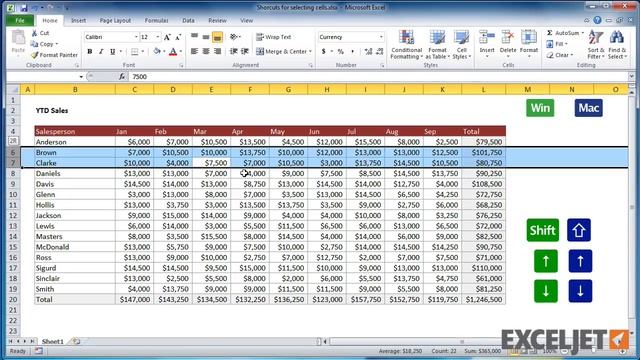Screen dimensions: 640x360
Task: Click the Format cells icon
Action: pos(529,38)
